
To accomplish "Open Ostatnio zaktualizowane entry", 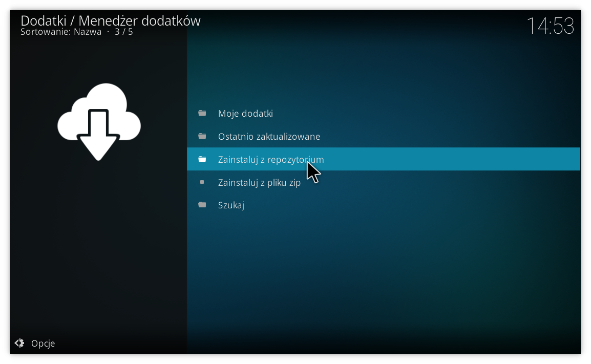I will tap(383, 136).
